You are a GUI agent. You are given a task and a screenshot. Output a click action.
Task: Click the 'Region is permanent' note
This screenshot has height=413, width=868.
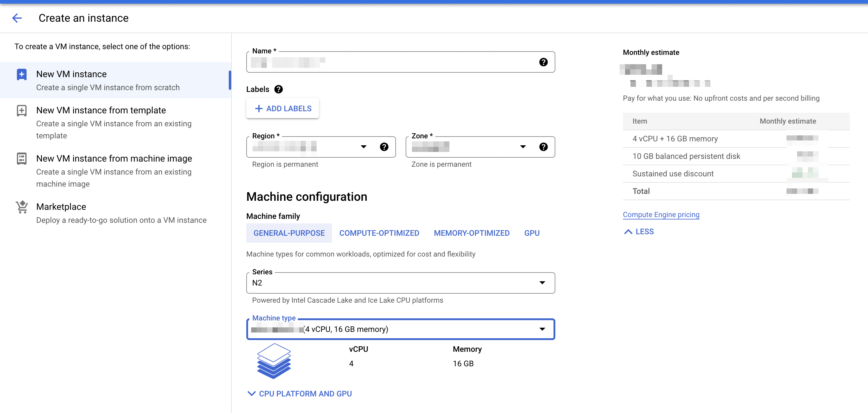[285, 164]
